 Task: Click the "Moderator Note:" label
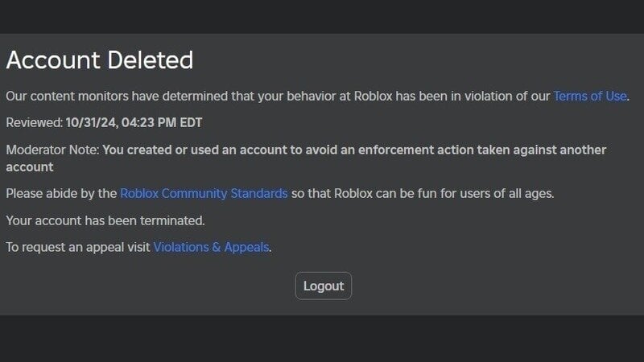[x=52, y=150]
